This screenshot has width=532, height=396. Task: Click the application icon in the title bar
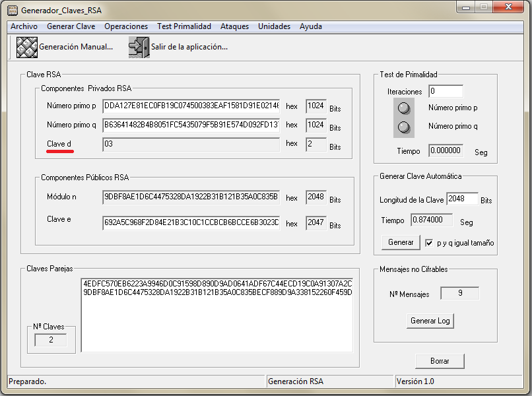coord(12,11)
